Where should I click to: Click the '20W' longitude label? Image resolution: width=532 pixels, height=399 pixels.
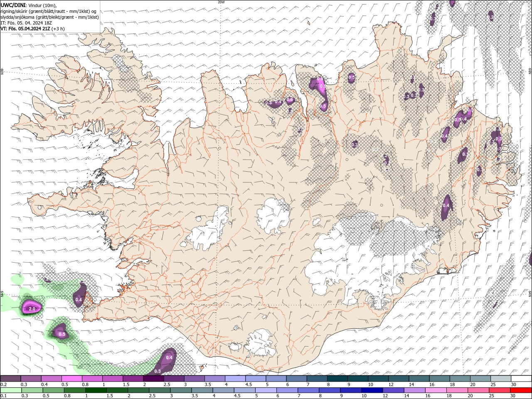pyautogui.click(x=221, y=2)
